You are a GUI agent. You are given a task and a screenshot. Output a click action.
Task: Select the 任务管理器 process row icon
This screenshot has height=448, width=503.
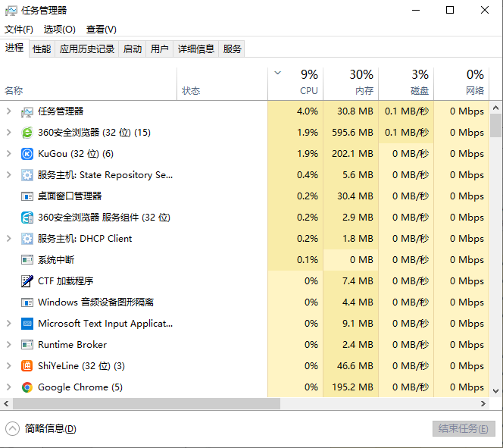point(27,111)
